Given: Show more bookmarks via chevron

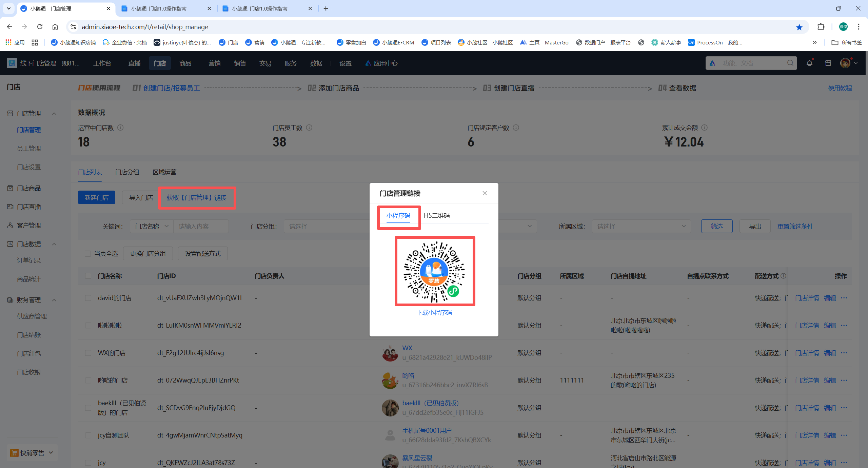Looking at the screenshot, I should (814, 42).
